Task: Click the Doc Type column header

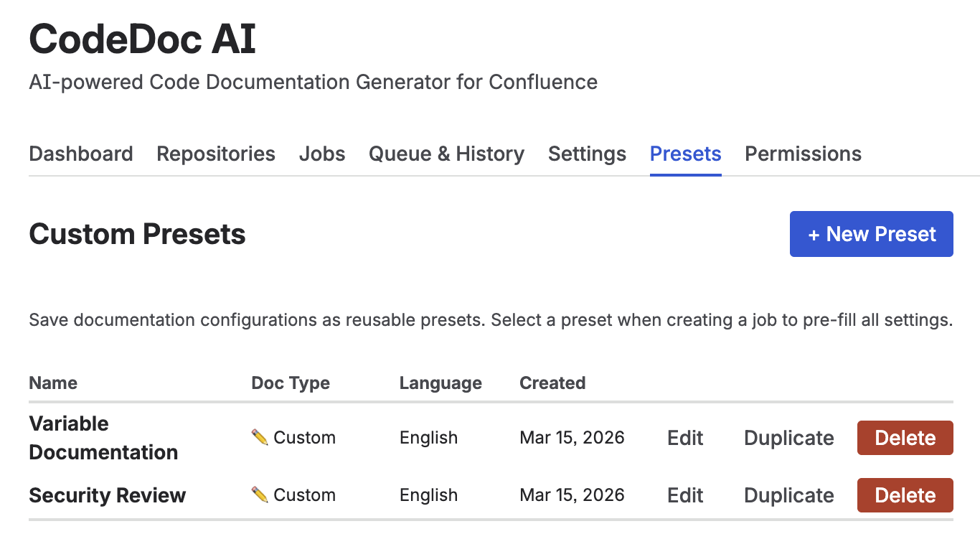Action: [x=291, y=383]
